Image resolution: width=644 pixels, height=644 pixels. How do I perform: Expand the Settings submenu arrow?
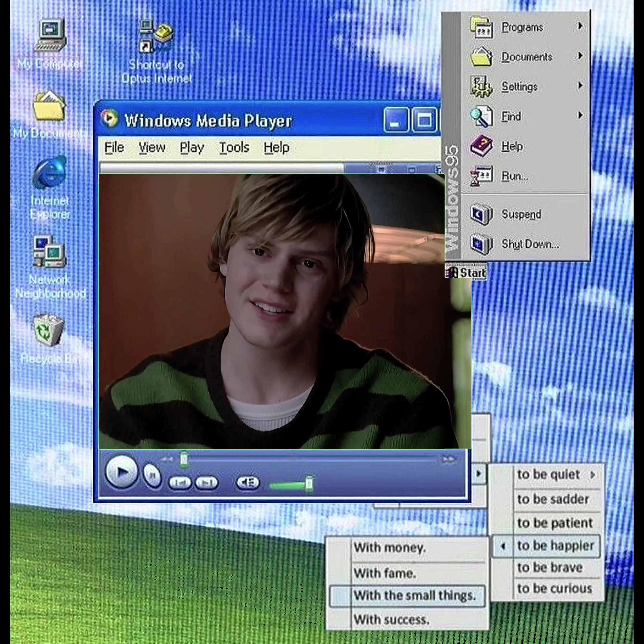pyautogui.click(x=580, y=86)
